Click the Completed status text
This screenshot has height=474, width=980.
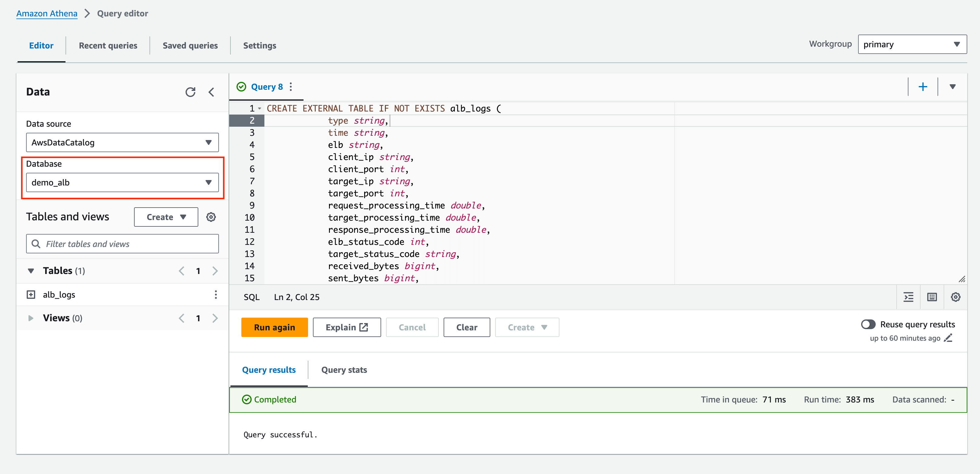pyautogui.click(x=275, y=399)
